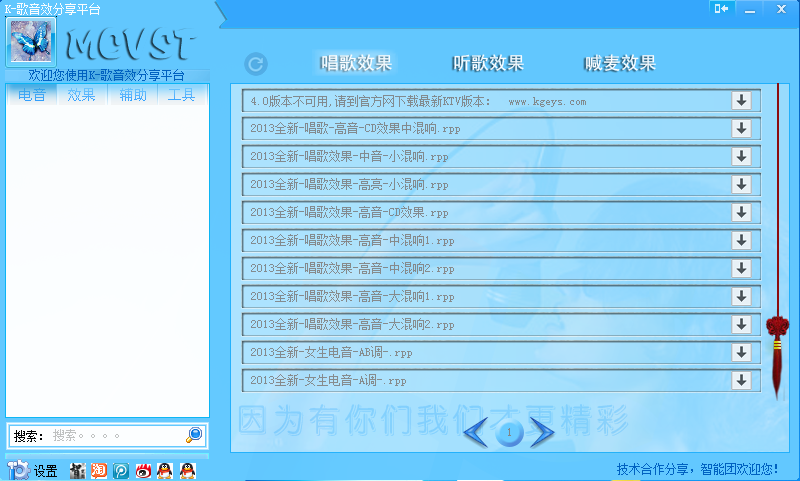Switch to 喊麦效果 tab
This screenshot has height=481, width=800.
[620, 63]
